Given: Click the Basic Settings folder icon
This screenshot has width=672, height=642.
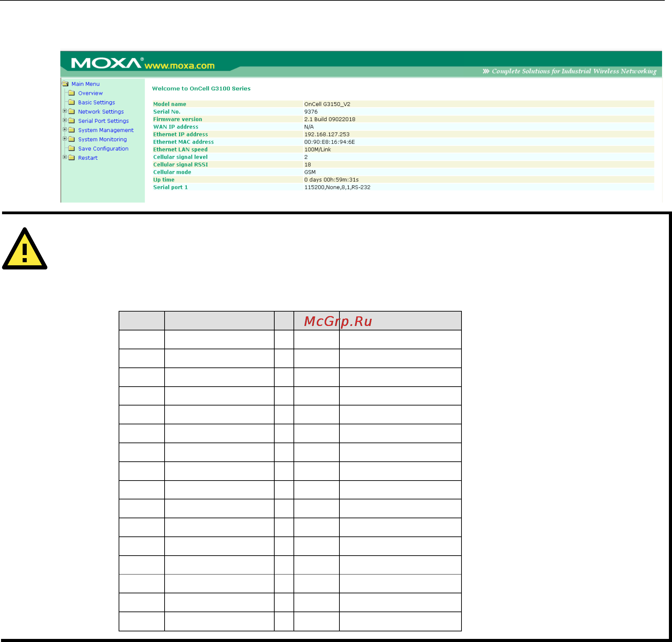Looking at the screenshot, I should click(x=71, y=102).
